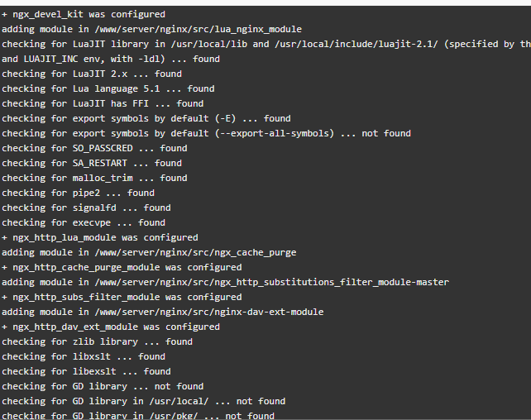Click the 'libexslt' check line
This screenshot has height=420, width=531.
click(x=86, y=371)
